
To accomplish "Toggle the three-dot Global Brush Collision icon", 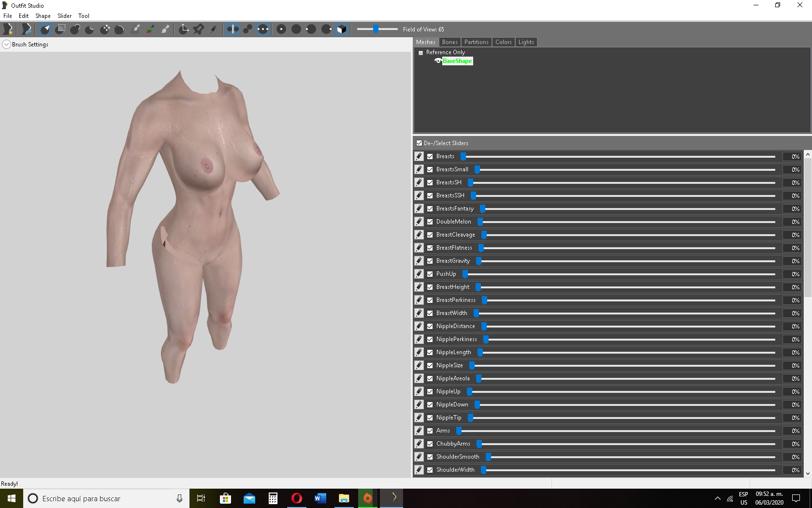I will tap(262, 29).
